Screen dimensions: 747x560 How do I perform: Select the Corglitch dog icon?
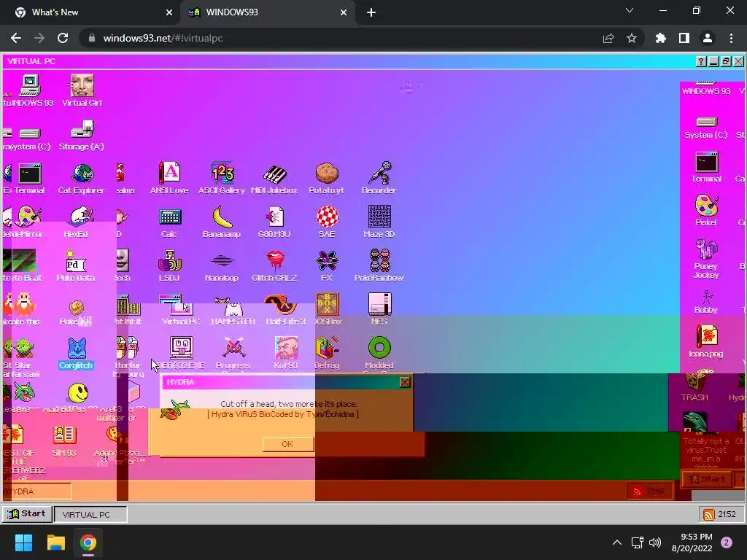76,354
